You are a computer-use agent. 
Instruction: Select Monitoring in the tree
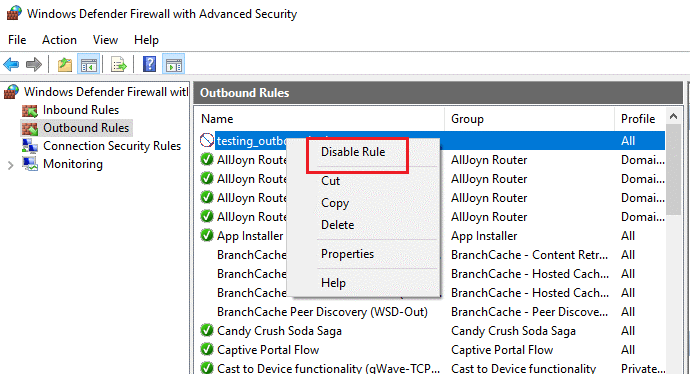coord(73,164)
